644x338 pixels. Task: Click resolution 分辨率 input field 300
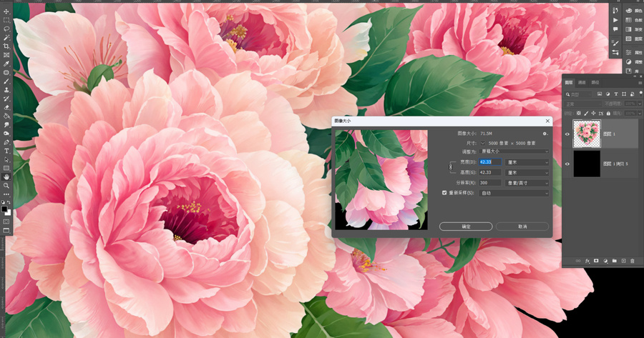490,183
